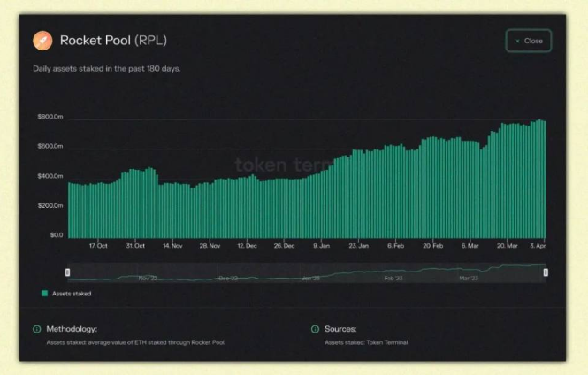Screen dimensions: 588x375
Task: Click the 14. Nov axis label
Action: point(172,246)
